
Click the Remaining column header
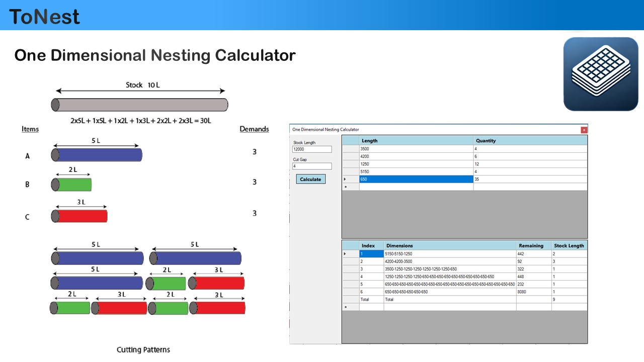pyautogui.click(x=534, y=246)
